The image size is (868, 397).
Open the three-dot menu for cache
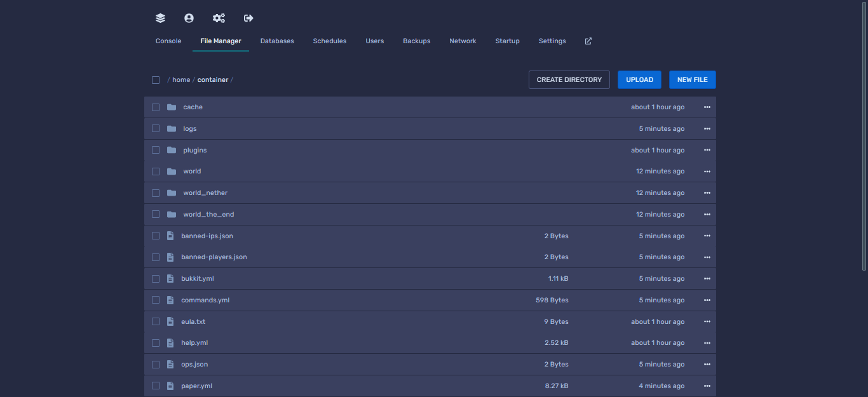pos(707,107)
